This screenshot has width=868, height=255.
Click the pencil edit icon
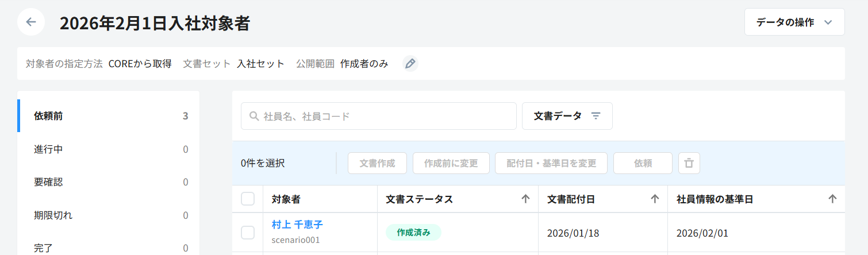(x=410, y=64)
